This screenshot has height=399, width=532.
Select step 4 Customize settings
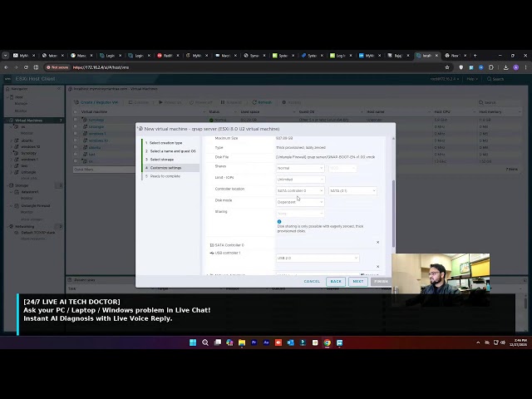170,168
